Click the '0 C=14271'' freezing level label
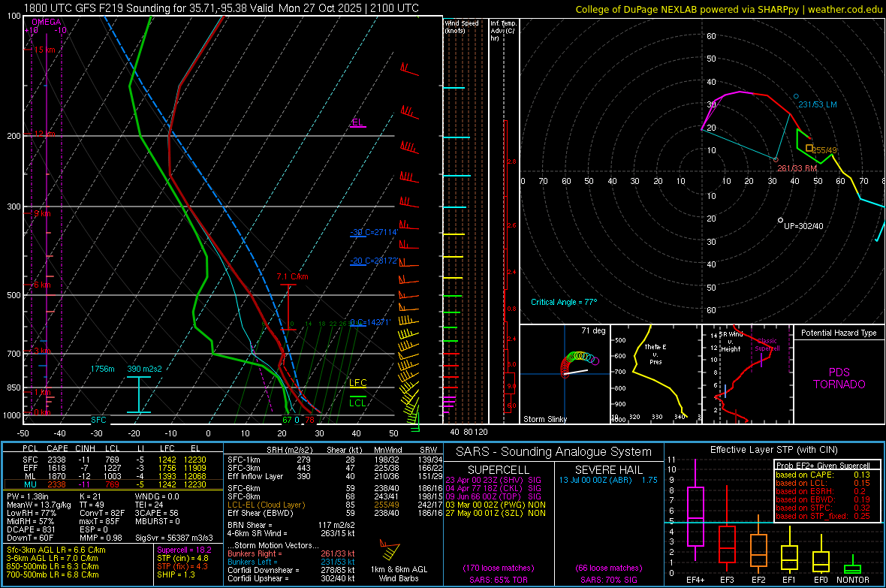 point(369,322)
